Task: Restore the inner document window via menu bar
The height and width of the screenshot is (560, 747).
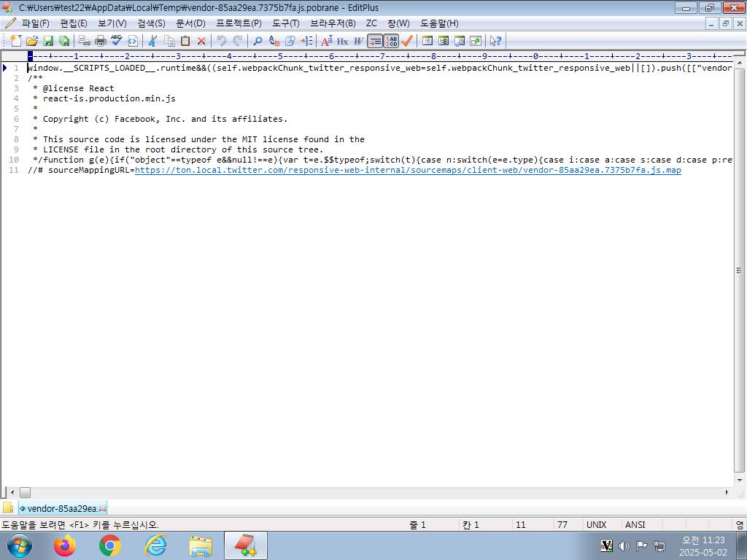Action: (725, 23)
